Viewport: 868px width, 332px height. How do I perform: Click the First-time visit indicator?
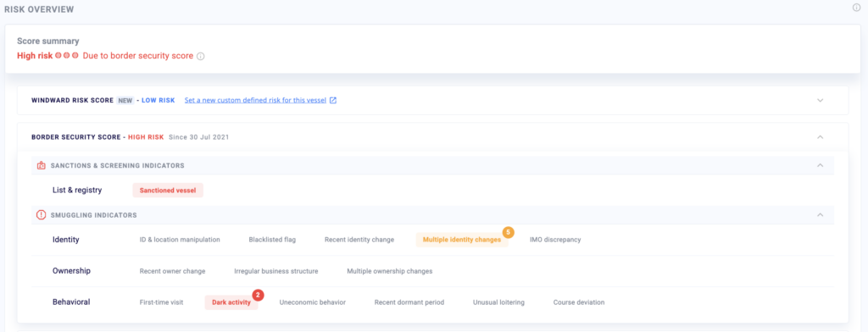click(162, 302)
